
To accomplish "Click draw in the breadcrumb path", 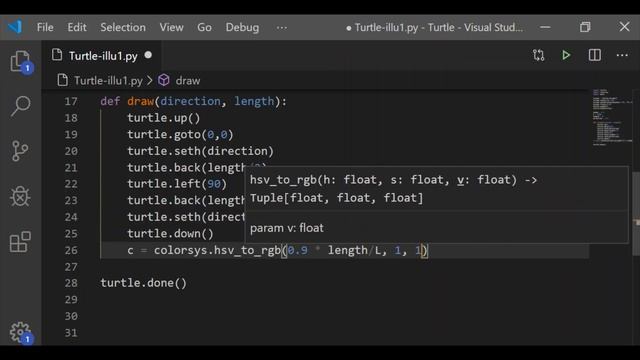I will point(188,81).
